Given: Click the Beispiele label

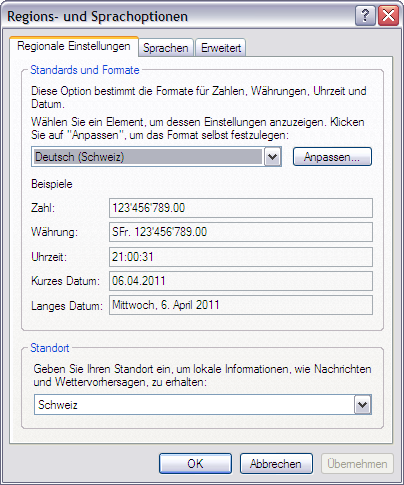Looking at the screenshot, I should (x=52, y=184).
